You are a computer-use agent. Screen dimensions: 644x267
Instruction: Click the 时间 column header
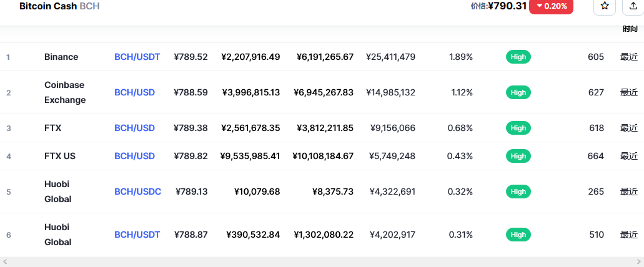click(630, 29)
